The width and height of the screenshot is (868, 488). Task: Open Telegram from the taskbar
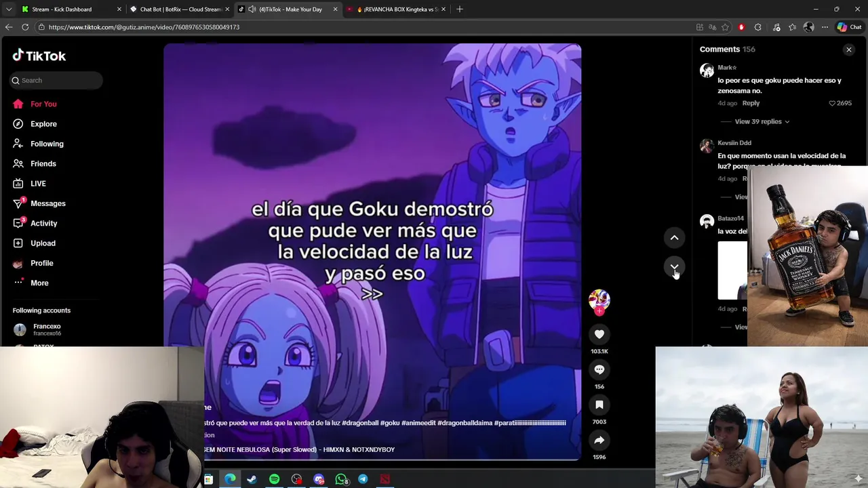tap(363, 479)
